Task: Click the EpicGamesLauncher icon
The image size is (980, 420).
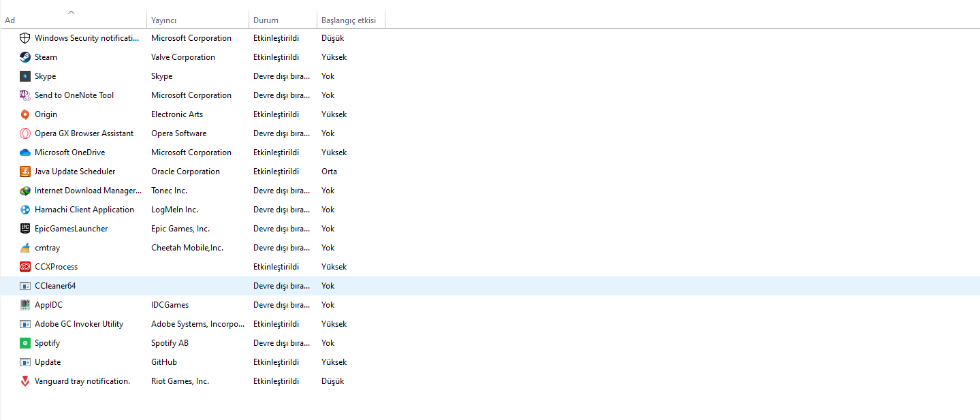Action: click(x=25, y=229)
